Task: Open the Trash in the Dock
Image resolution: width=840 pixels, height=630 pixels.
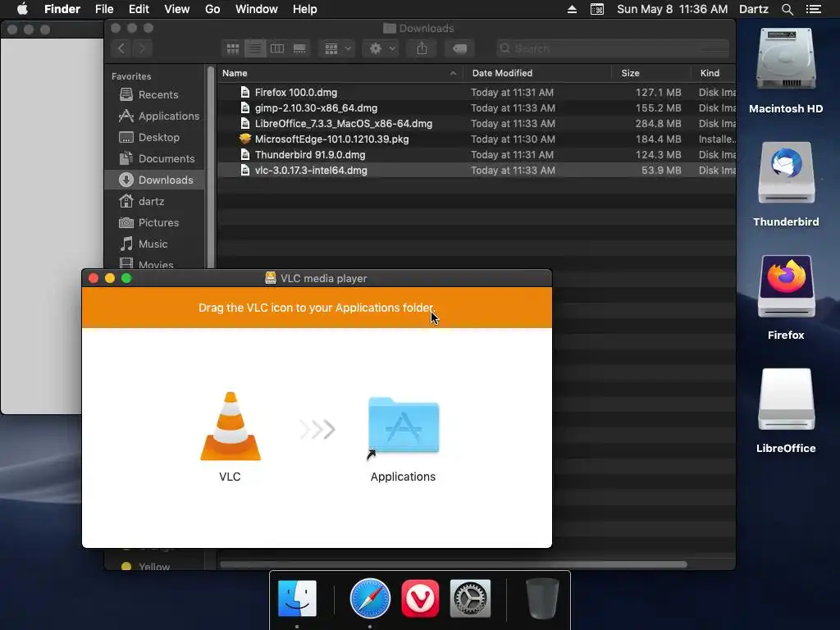Action: coord(542,598)
